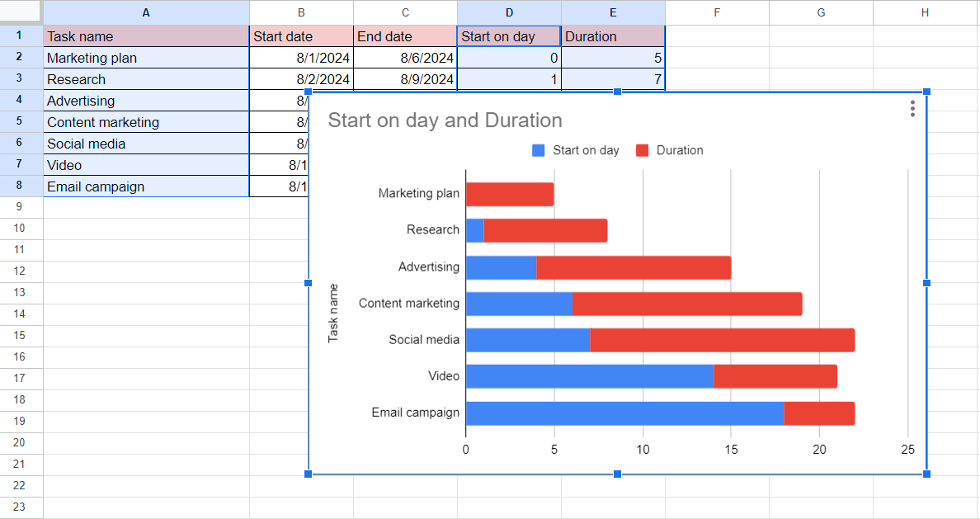Click the bottom-center chart resize handle
The image size is (980, 519).
tap(617, 474)
